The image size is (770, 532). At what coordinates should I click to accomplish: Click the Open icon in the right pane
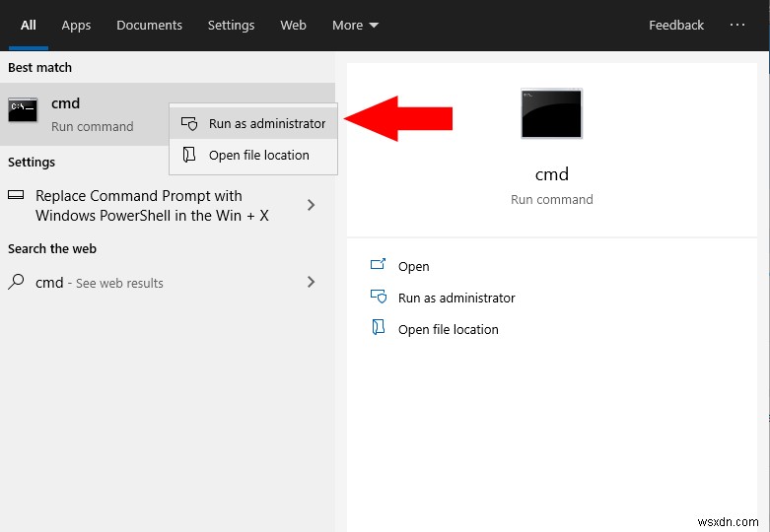point(378,265)
